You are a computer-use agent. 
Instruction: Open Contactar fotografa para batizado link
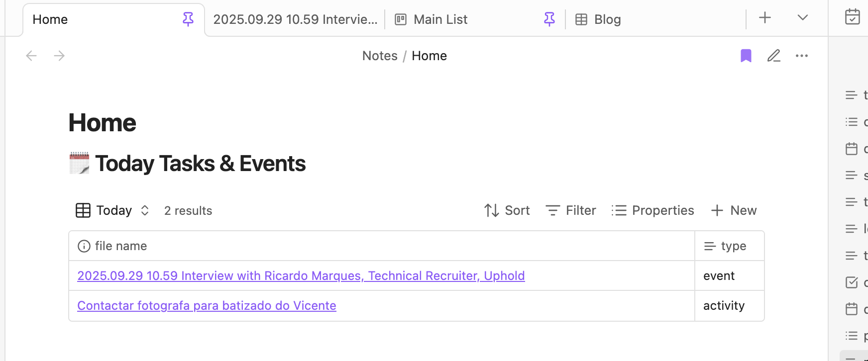[x=207, y=305]
